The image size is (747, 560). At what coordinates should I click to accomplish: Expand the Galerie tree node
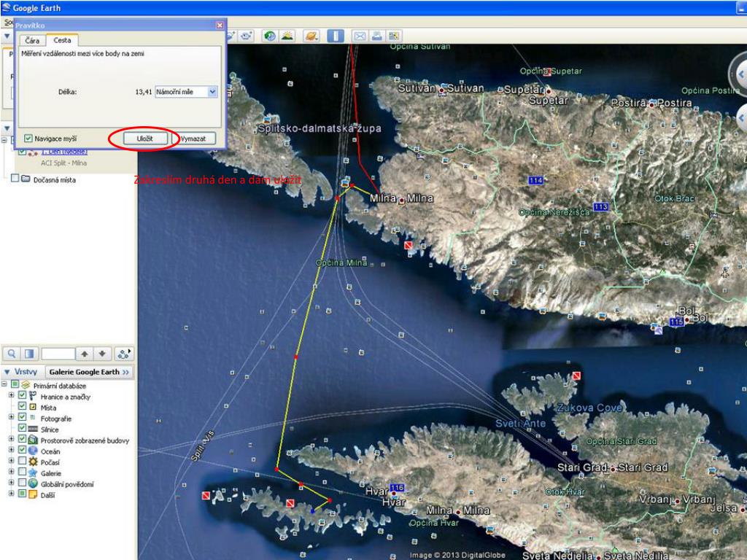point(12,472)
